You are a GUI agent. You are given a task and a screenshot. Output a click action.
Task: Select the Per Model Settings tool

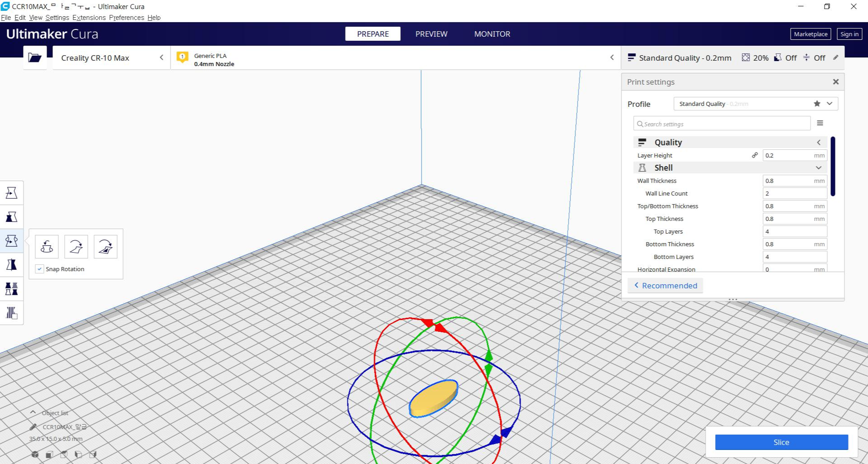[x=11, y=288]
